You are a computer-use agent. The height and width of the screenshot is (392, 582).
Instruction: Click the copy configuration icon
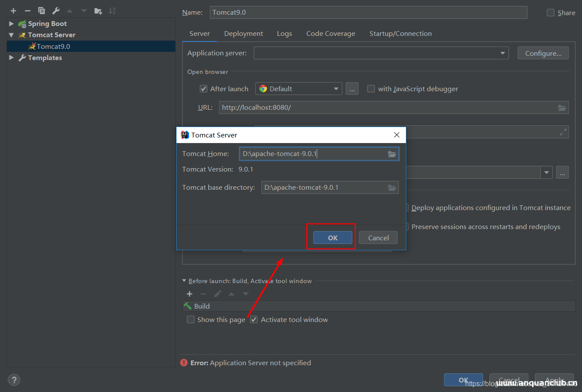pyautogui.click(x=42, y=11)
